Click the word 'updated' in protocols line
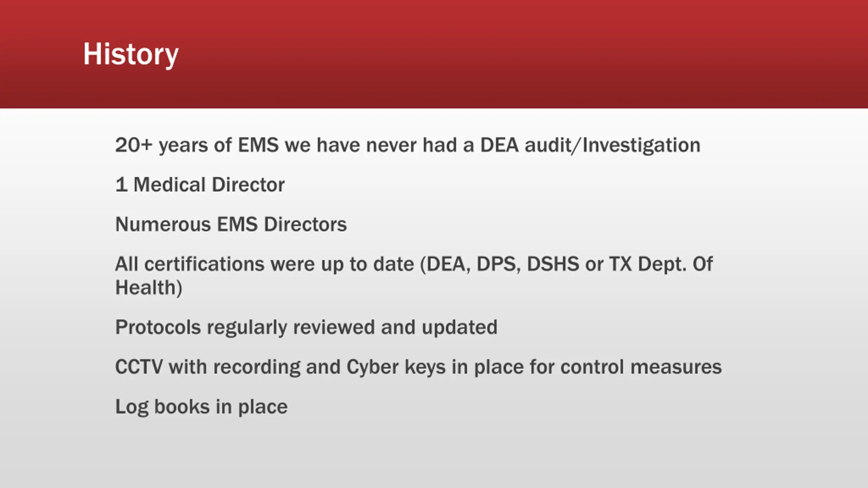The height and width of the screenshot is (488, 868). pyautogui.click(x=460, y=328)
